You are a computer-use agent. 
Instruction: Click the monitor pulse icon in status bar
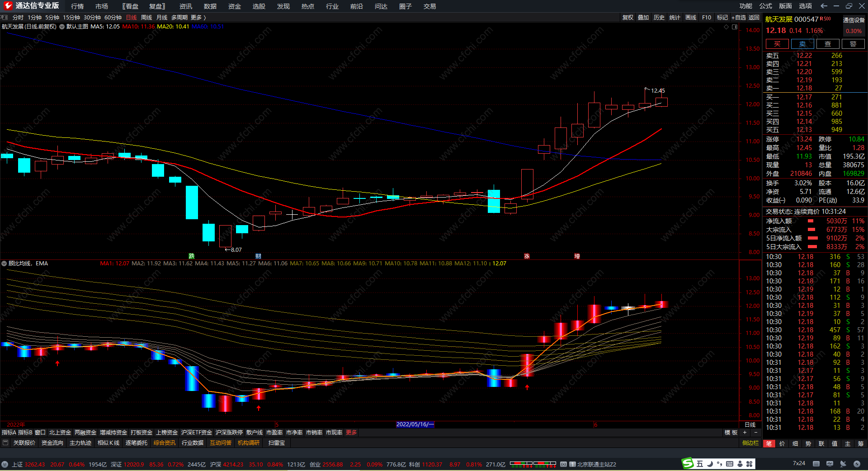tap(830, 464)
